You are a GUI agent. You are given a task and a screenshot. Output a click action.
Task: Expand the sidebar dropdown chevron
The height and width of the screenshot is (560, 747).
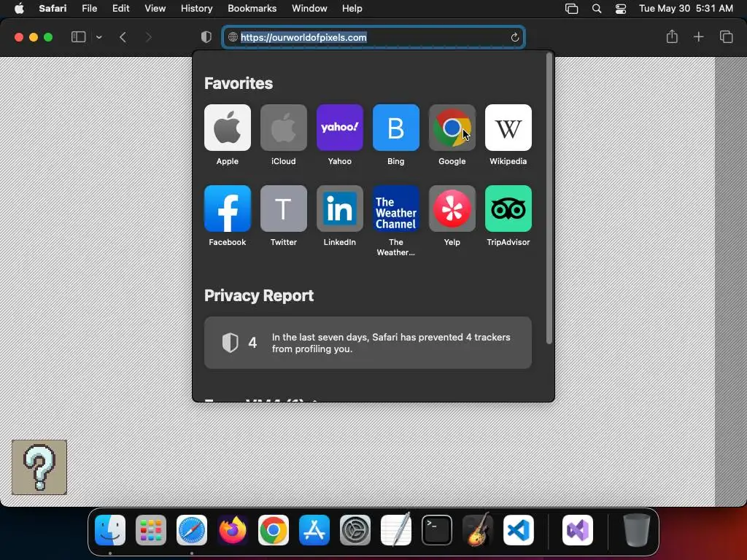(98, 37)
